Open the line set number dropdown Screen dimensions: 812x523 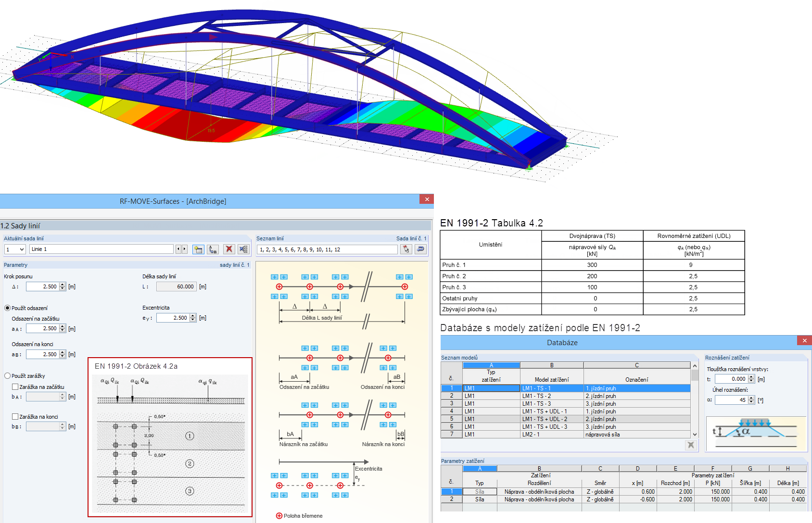pos(22,249)
